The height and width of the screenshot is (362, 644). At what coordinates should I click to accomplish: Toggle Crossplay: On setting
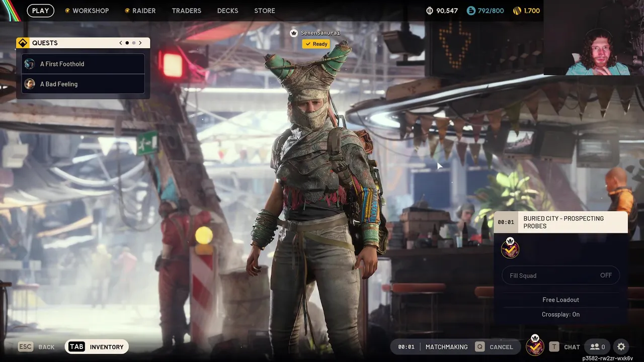pos(561,314)
